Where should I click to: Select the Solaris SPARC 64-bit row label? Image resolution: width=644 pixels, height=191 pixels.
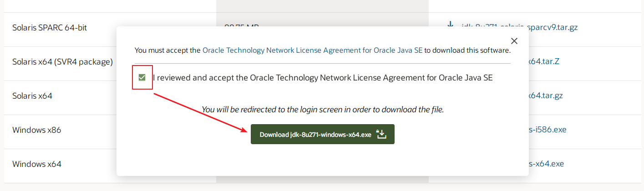[x=50, y=28]
